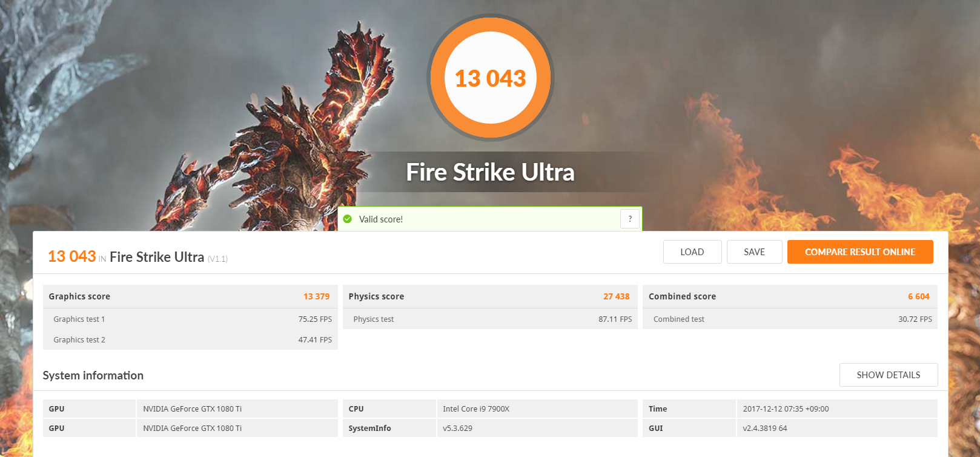Click the System information heading
The image size is (980, 457).
[x=93, y=375]
